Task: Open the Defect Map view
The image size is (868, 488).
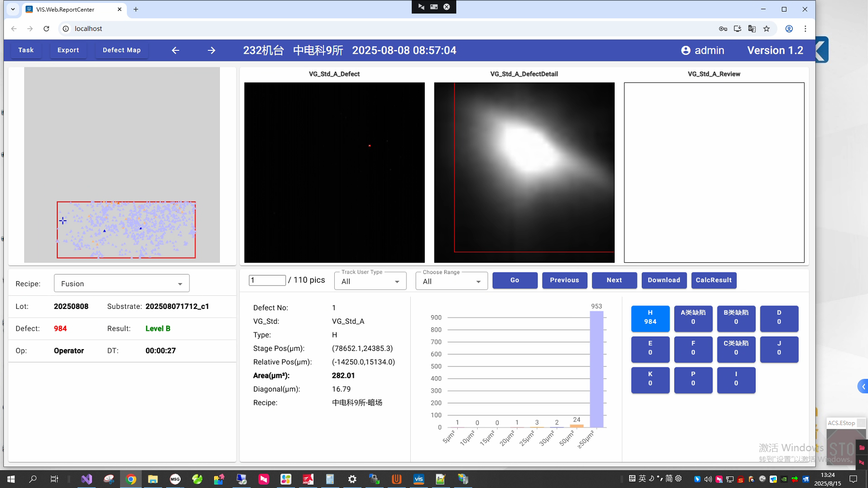Action: [x=122, y=50]
